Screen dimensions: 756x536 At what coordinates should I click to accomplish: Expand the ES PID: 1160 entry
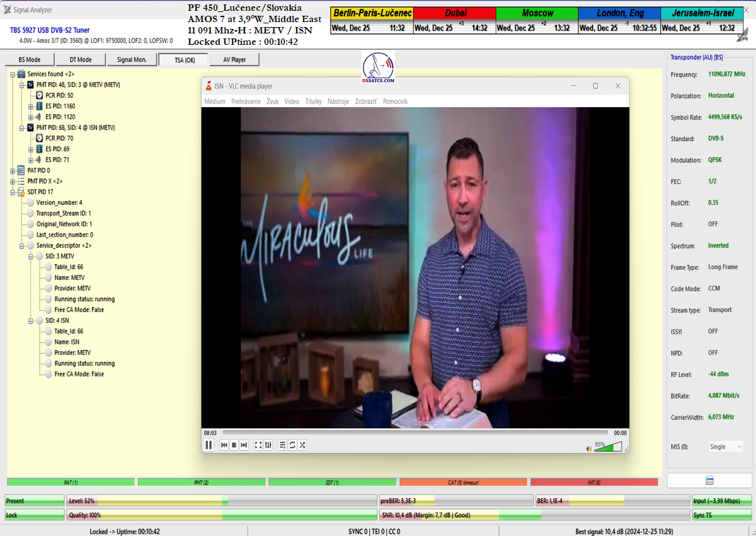[x=30, y=106]
